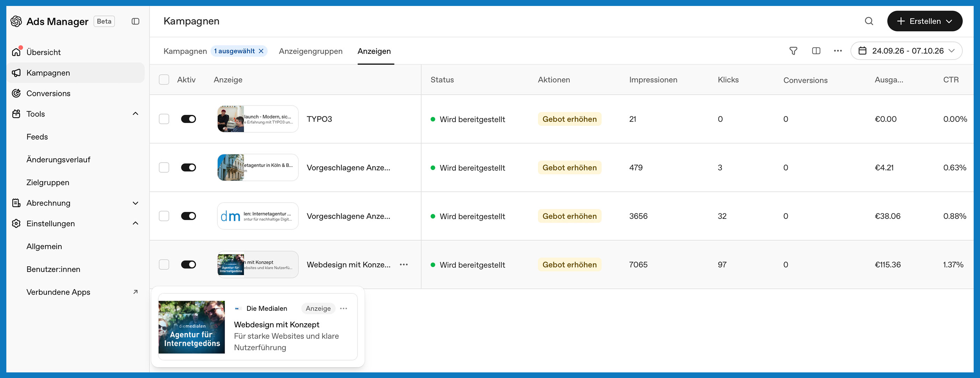This screenshot has width=980, height=378.
Task: Open Zielgruppen in the sidebar
Action: pyautogui.click(x=48, y=183)
